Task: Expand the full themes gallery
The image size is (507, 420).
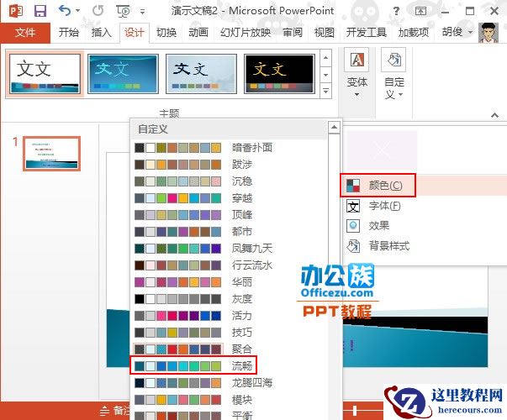Action: 325,91
